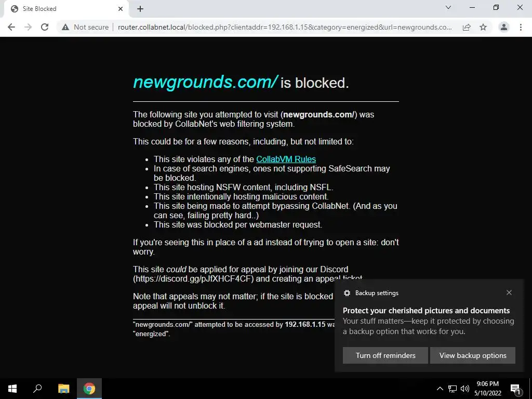This screenshot has width=532, height=399.
Task: Open a new browser tab
Action: point(140,9)
